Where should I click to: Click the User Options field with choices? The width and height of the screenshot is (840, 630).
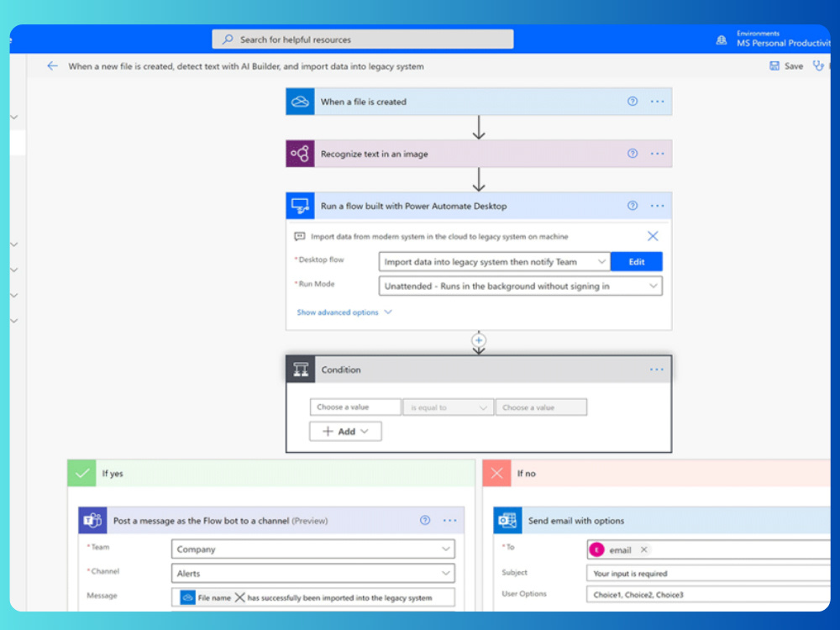[709, 595]
